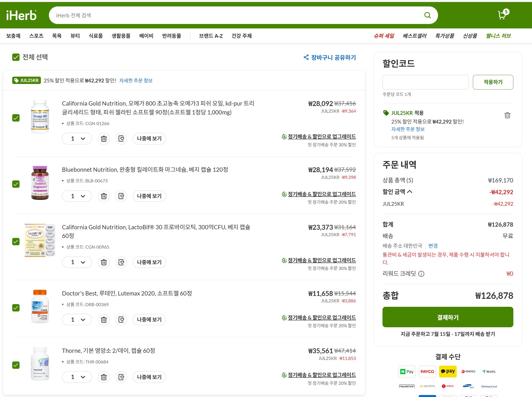Click the reward credit info icon

421,274
